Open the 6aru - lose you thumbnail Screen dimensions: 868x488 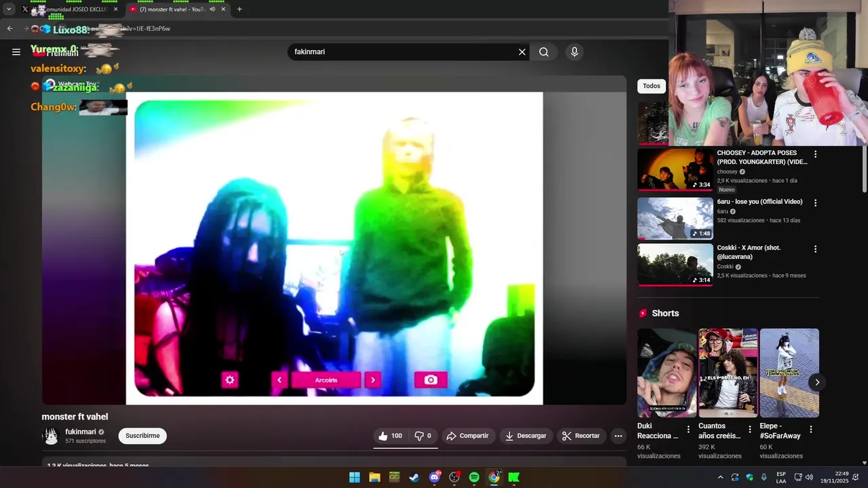(675, 218)
